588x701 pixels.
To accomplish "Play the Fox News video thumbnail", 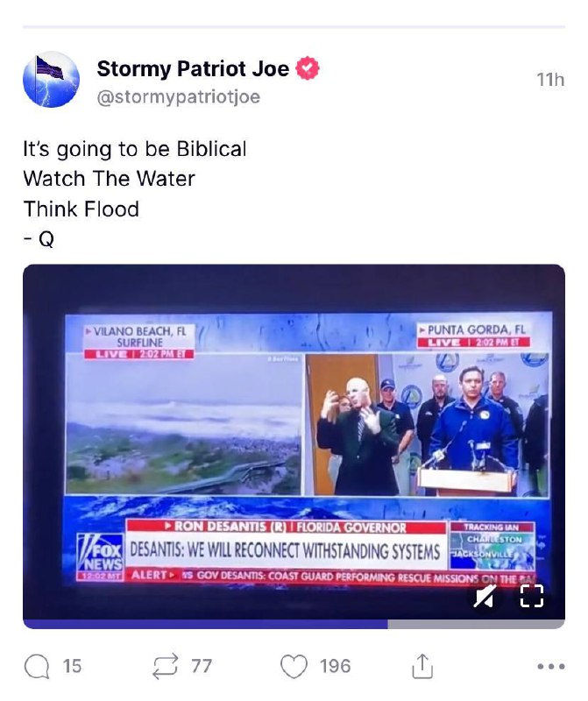I will (x=294, y=443).
